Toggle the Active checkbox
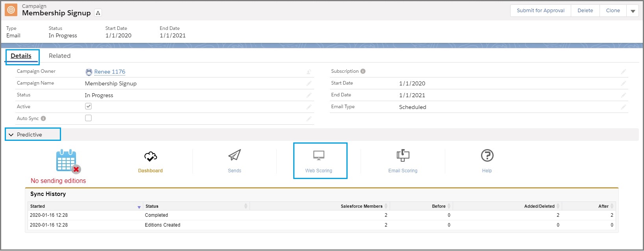644x251 pixels. (89, 106)
